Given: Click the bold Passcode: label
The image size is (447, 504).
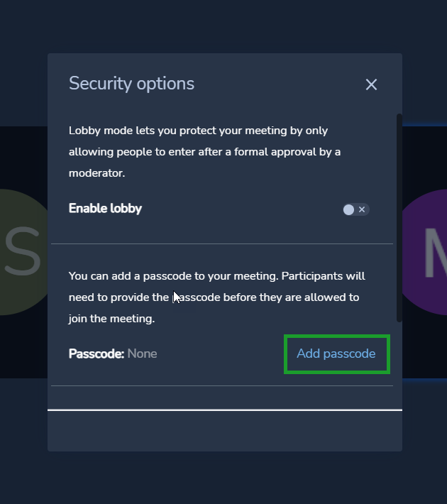Looking at the screenshot, I should click(x=96, y=354).
